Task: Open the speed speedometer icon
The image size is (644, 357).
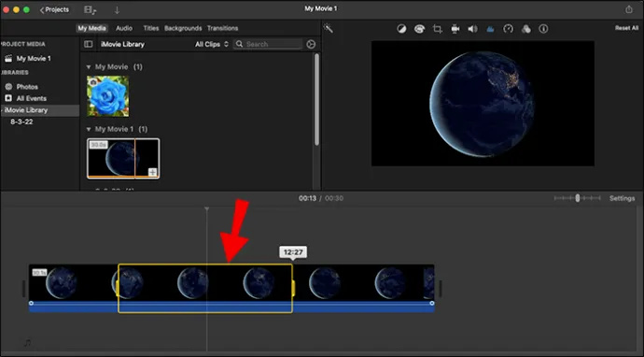Action: click(508, 29)
